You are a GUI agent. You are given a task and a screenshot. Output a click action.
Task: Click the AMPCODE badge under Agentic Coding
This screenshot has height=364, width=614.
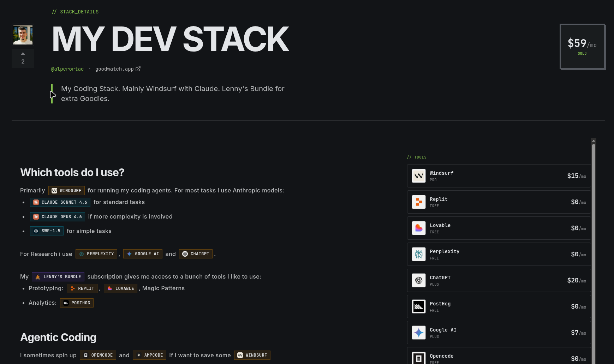tap(149, 355)
